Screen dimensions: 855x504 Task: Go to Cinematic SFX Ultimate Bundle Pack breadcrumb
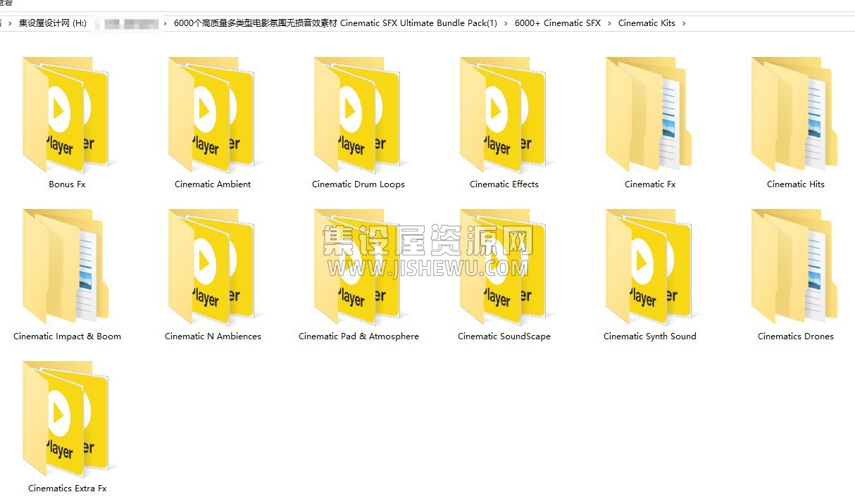coord(335,23)
